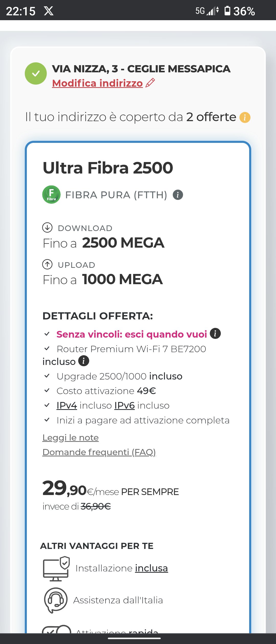Tap the info icon beside FIBRA PURA (FTTH)
276x644 pixels.
[x=178, y=195]
